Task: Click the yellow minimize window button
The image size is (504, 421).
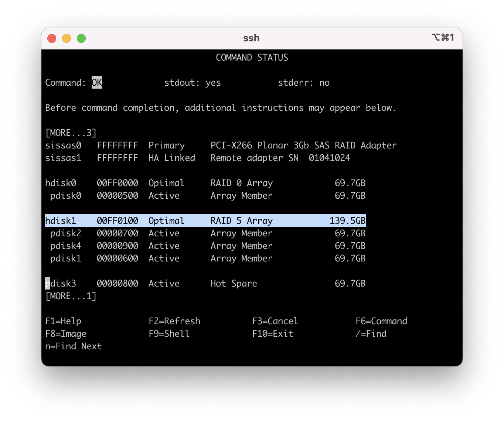Action: click(x=67, y=38)
